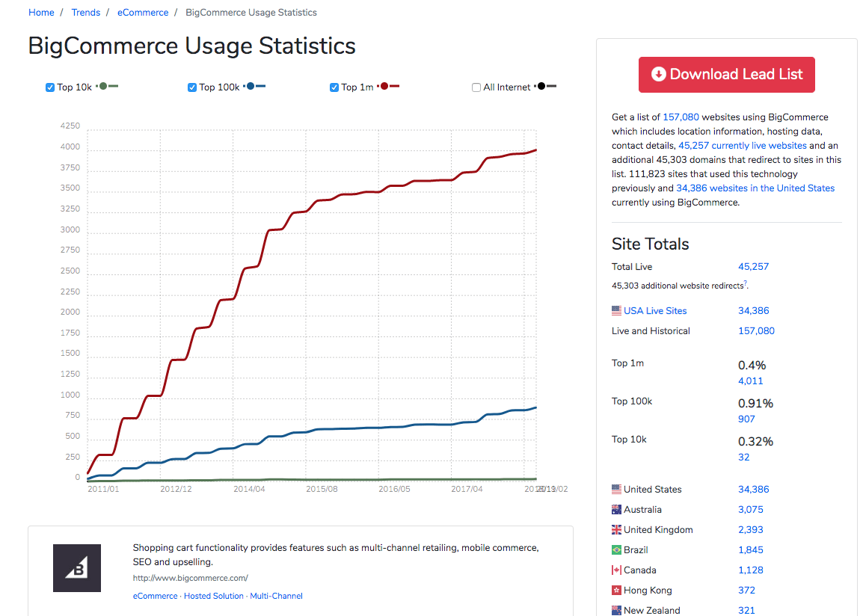Follow the Live and Historical count link

[x=756, y=330]
